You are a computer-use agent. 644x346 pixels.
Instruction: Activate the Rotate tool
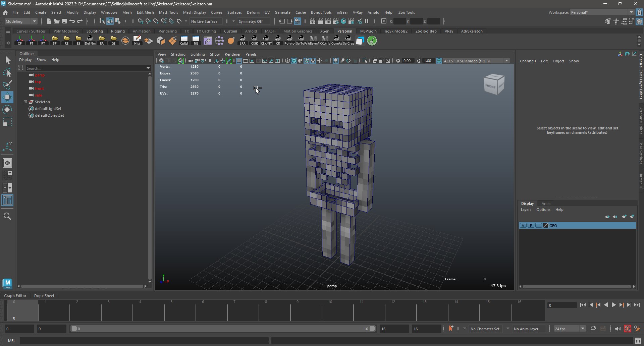(x=7, y=110)
